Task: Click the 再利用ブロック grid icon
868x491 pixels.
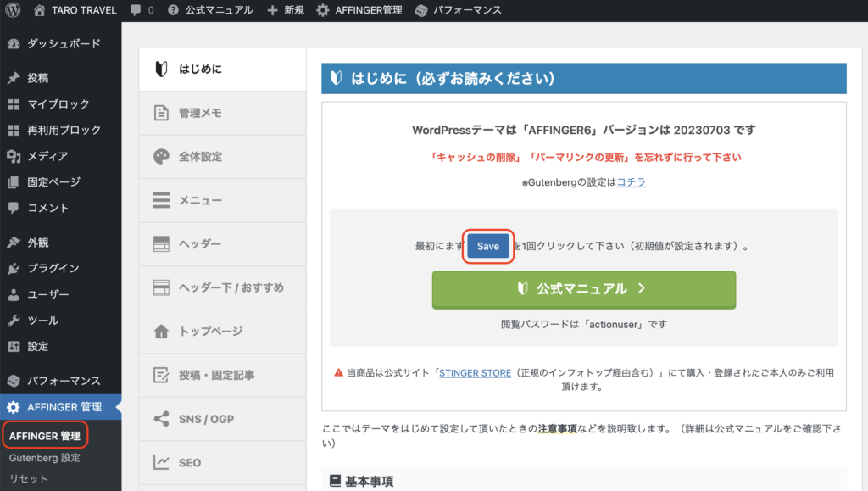Action: pyautogui.click(x=14, y=130)
